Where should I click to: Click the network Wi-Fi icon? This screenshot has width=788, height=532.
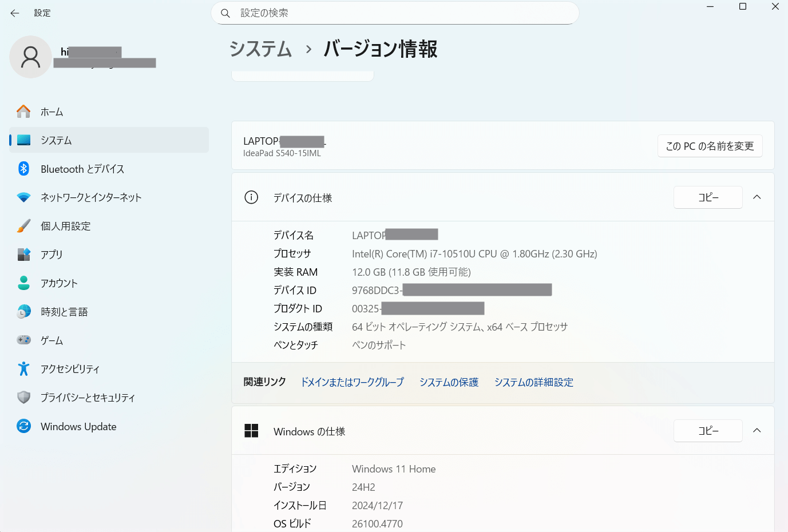[23, 197]
